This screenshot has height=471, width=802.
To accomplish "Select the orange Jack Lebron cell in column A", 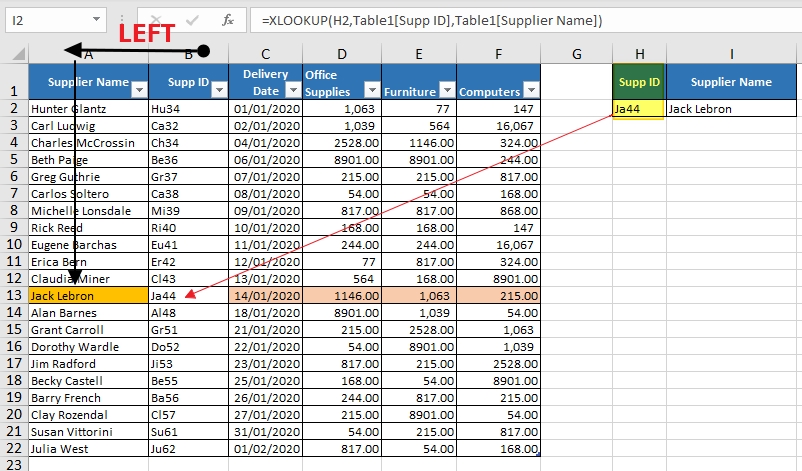I will tap(88, 296).
